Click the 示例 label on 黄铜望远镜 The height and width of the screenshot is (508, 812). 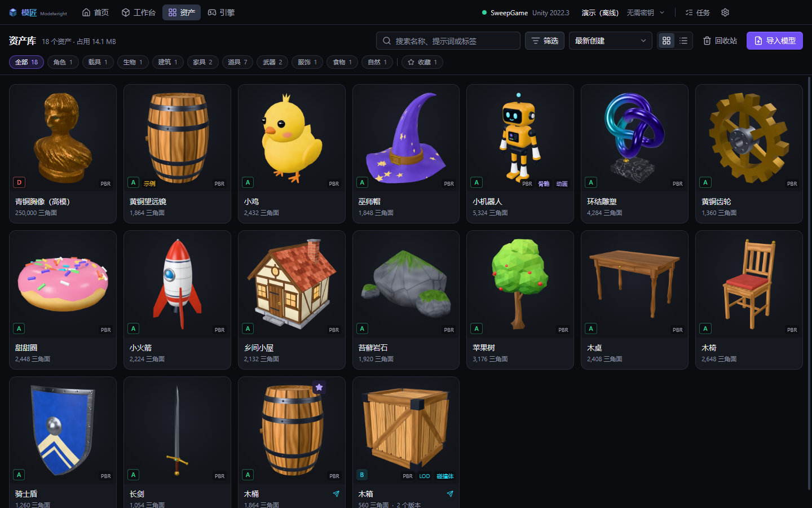(149, 183)
